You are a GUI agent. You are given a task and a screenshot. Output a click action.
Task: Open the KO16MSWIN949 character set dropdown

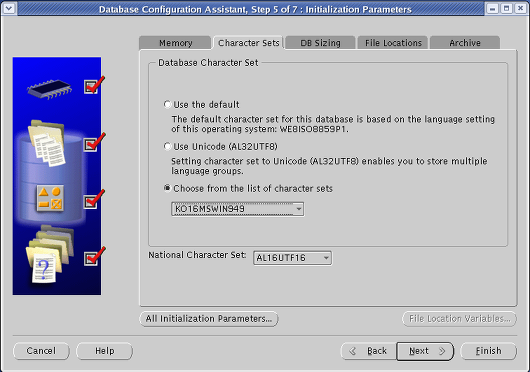(x=237, y=209)
